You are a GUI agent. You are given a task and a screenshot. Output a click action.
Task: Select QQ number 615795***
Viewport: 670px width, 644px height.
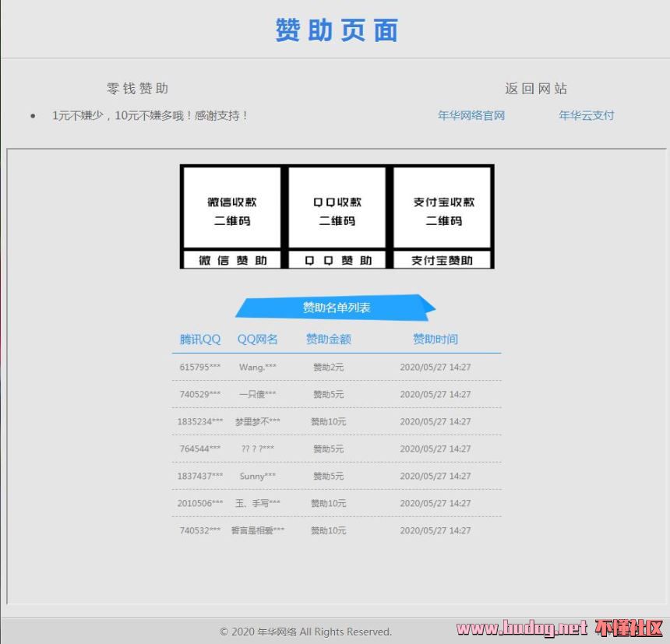[x=200, y=367]
